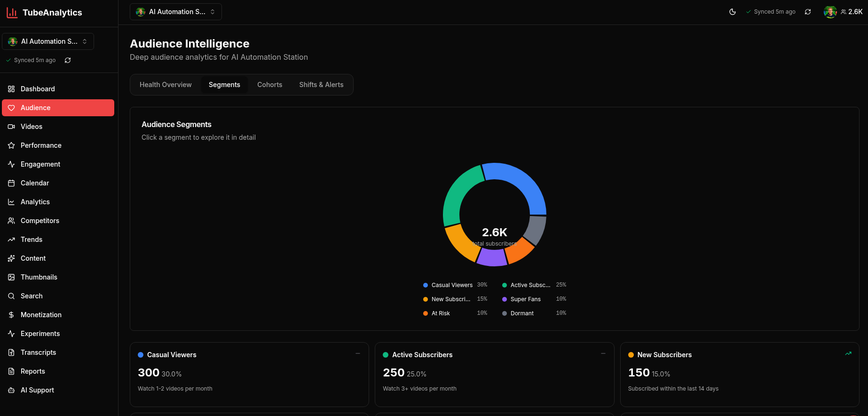
Task: Click the Trends arrow icon
Action: pyautogui.click(x=11, y=240)
